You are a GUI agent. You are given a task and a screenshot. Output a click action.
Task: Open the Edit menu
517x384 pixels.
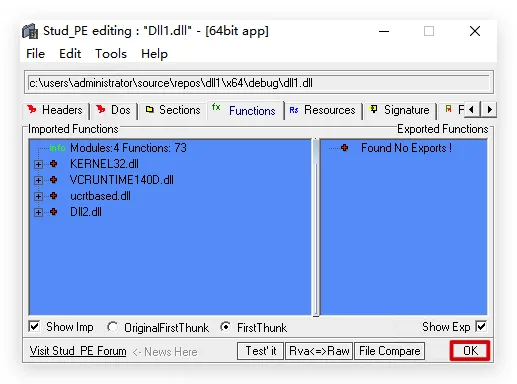[70, 54]
